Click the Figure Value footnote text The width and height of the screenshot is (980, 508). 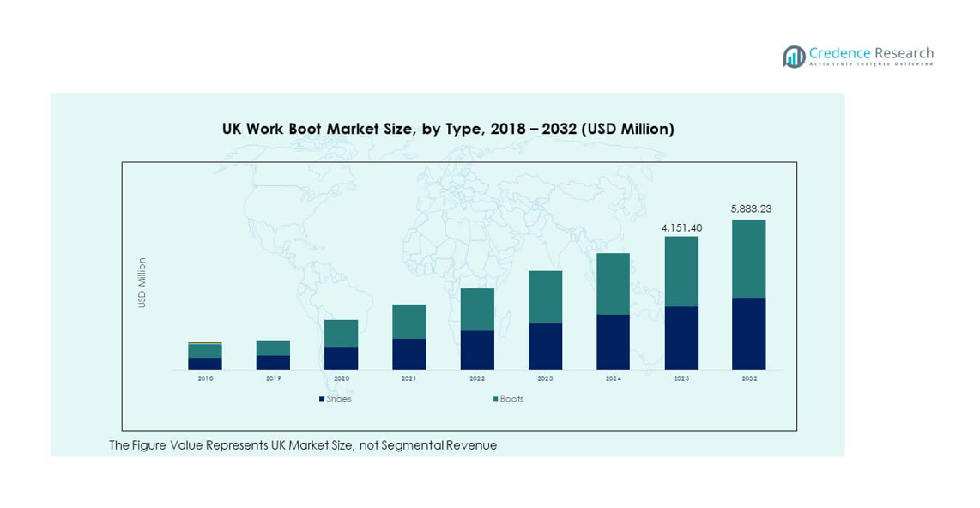click(x=303, y=445)
